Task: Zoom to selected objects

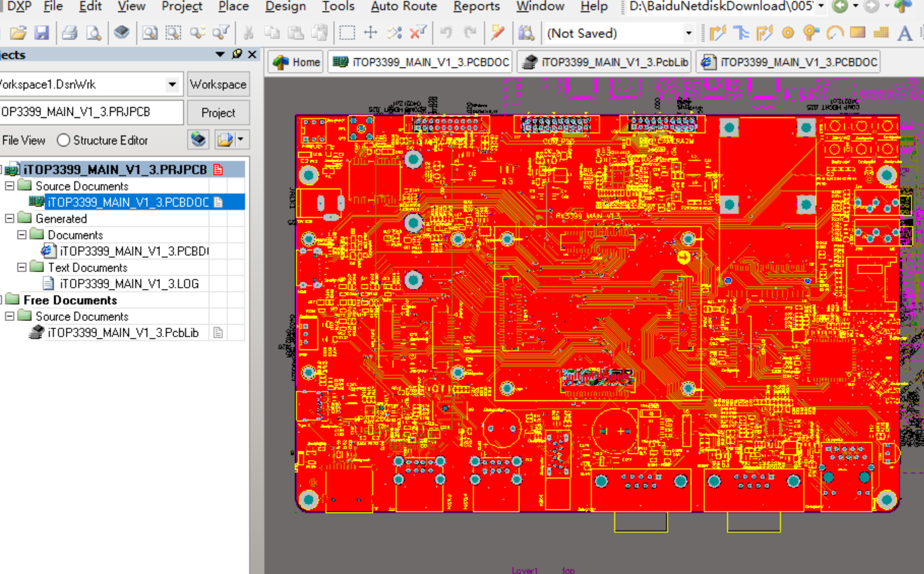Action: (x=197, y=33)
